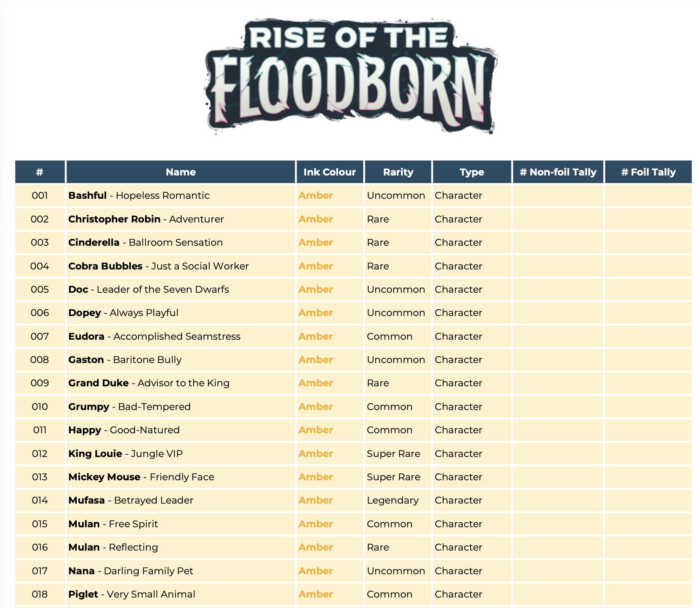Click the # Non-foil Tally header
Screen dimensions: 700x608
(x=558, y=172)
